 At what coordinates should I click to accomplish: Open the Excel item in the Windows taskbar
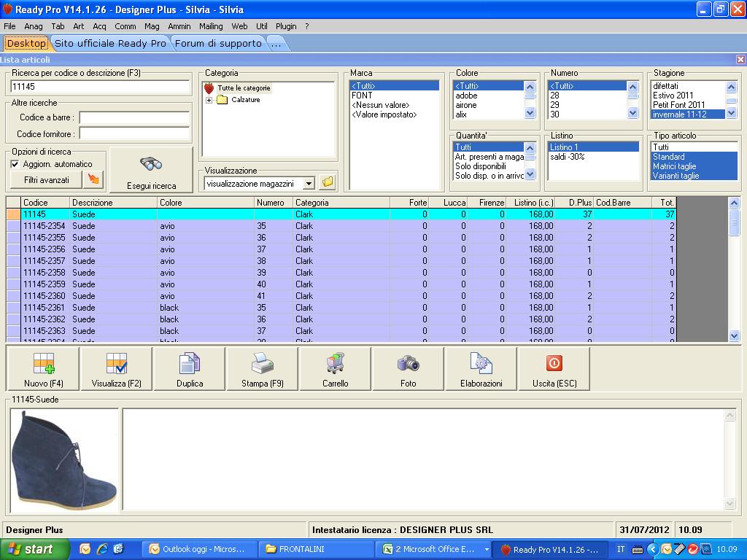[x=435, y=549]
